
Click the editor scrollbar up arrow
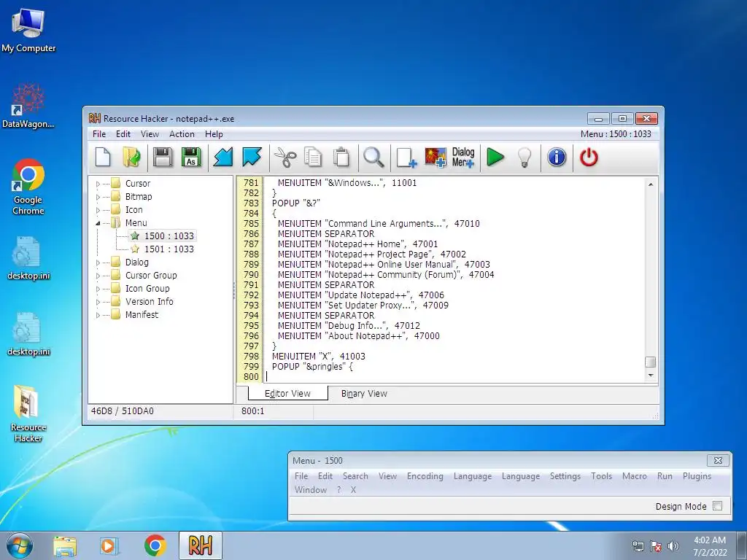click(x=650, y=184)
